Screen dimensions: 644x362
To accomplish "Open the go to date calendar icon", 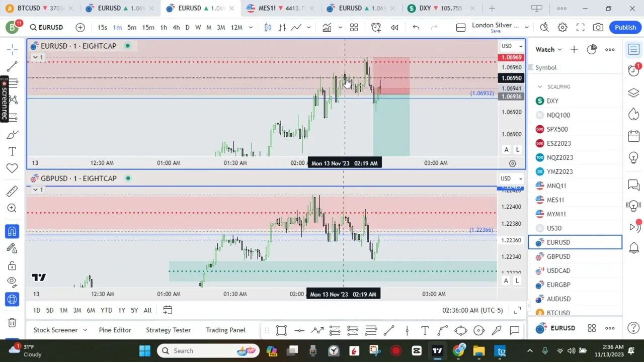I will coord(168,310).
